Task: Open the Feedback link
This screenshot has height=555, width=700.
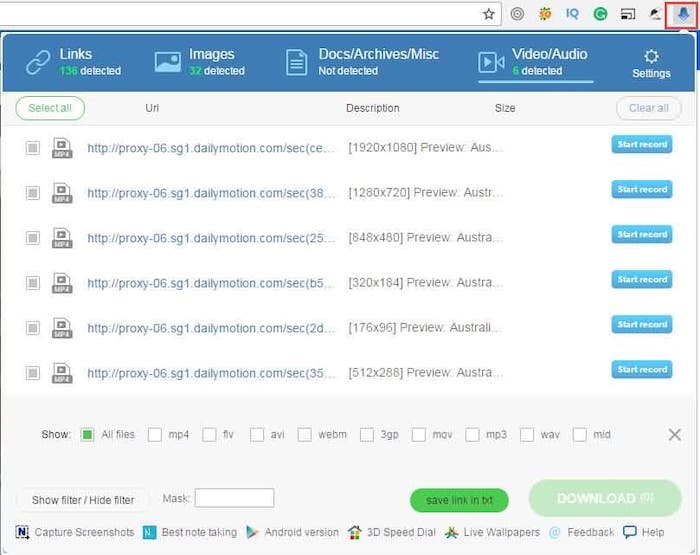Action: pos(581,532)
